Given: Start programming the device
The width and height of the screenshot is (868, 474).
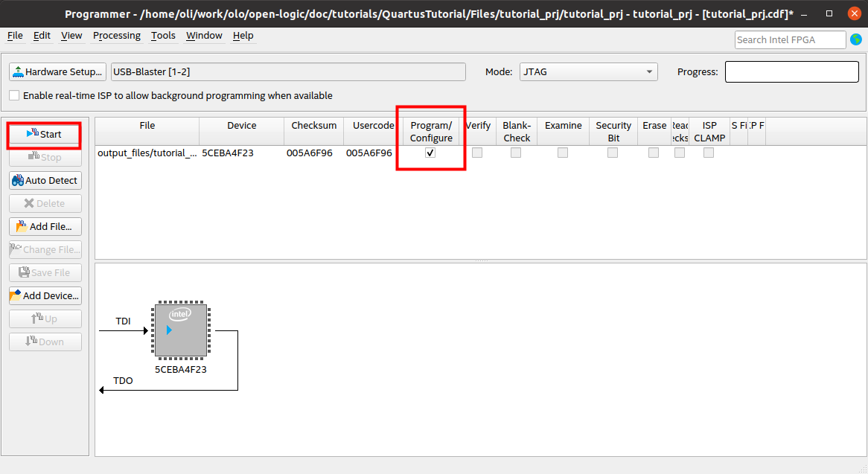Looking at the screenshot, I should pos(45,135).
